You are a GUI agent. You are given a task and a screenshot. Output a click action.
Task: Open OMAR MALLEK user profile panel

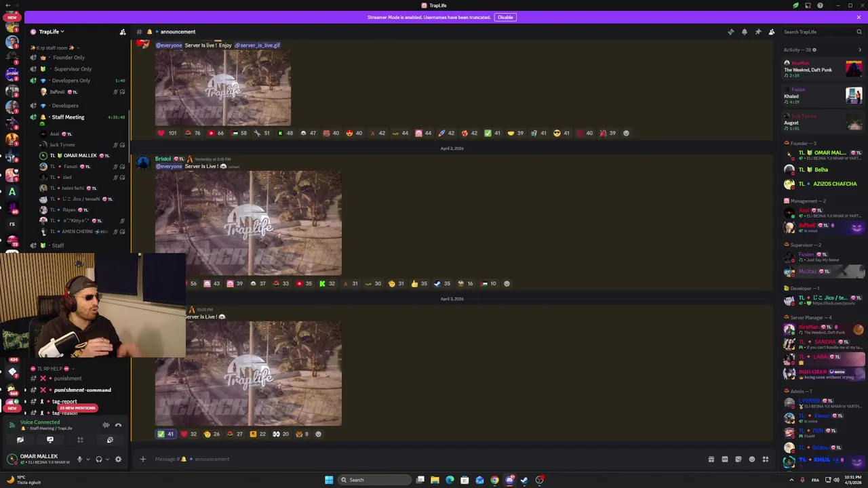39,459
